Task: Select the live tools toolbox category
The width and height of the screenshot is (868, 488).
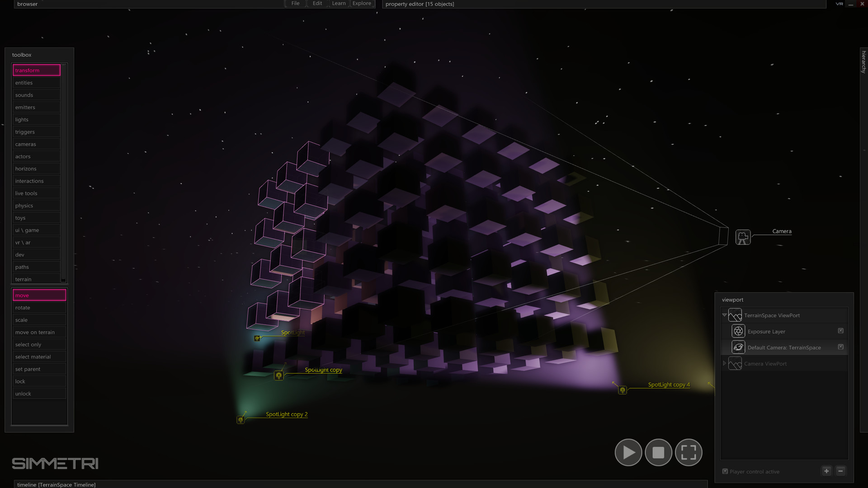Action: coord(36,193)
